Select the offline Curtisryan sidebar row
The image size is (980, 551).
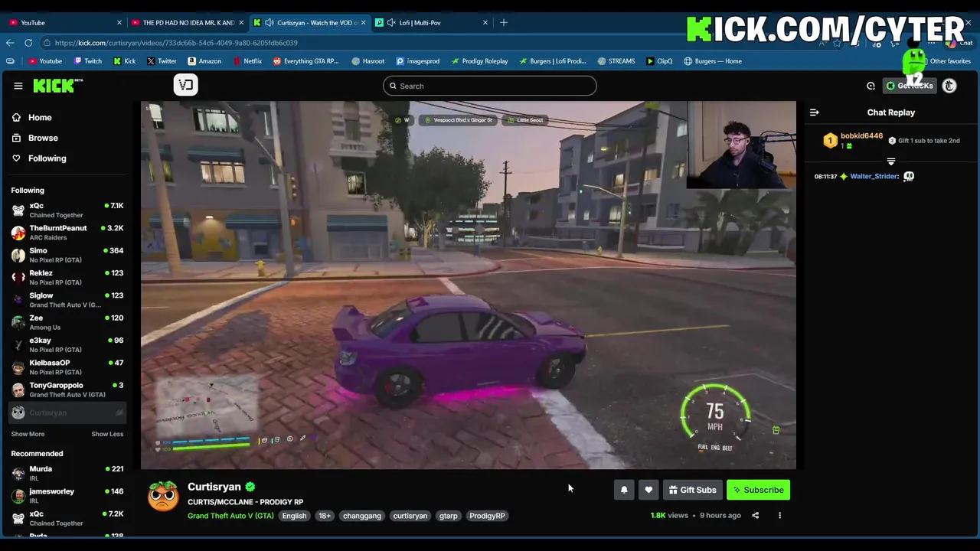67,412
